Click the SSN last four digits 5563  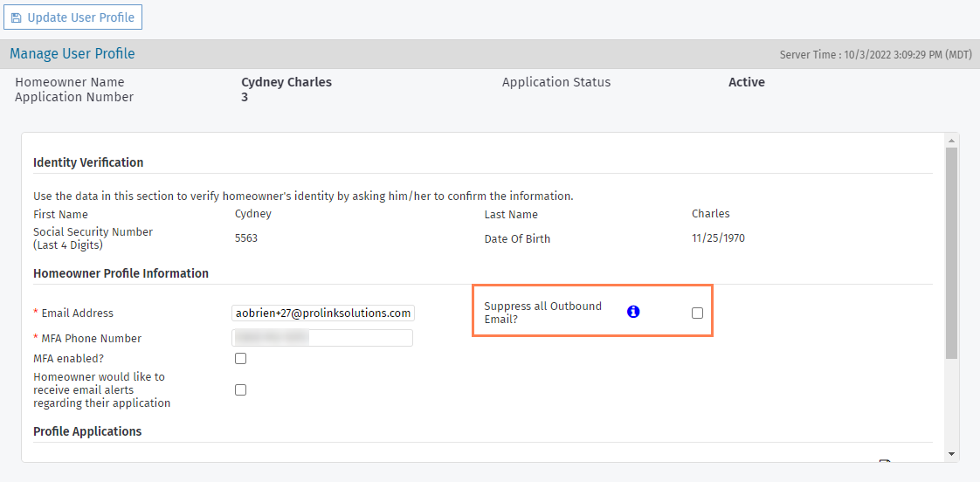point(246,238)
